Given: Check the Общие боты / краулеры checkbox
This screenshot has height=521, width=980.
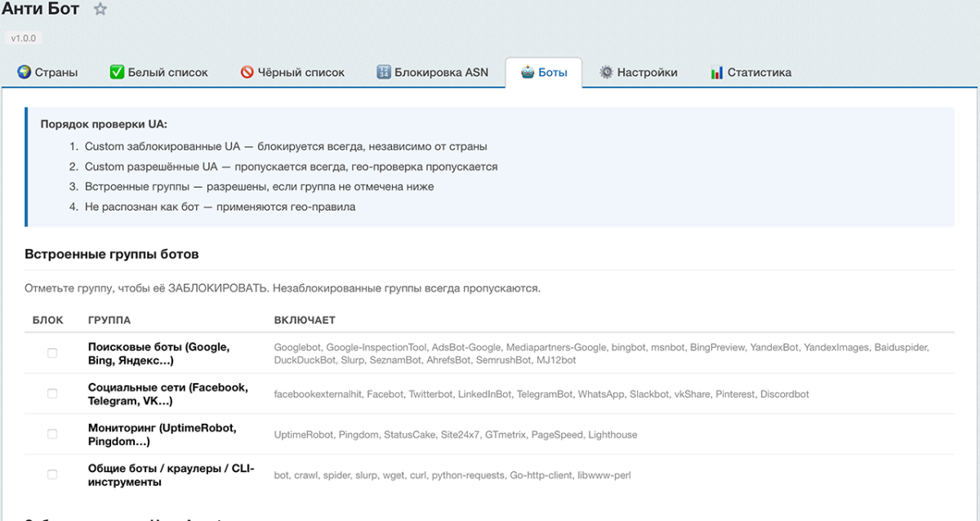Looking at the screenshot, I should pyautogui.click(x=52, y=474).
